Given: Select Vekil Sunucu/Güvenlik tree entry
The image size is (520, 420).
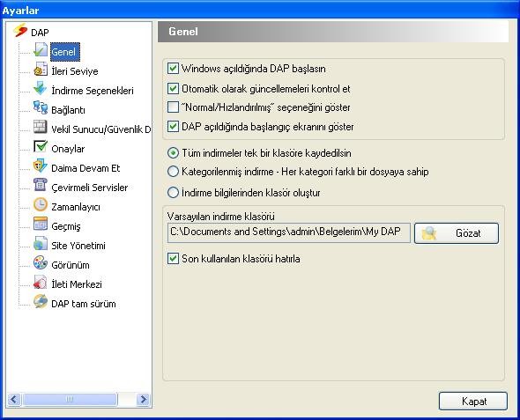Looking at the screenshot, I should pos(101,129).
